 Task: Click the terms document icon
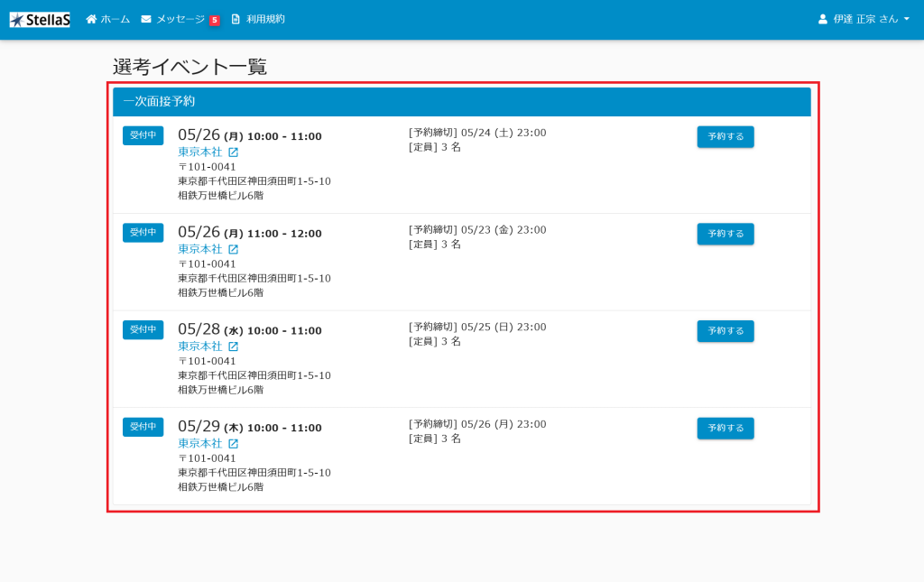236,19
